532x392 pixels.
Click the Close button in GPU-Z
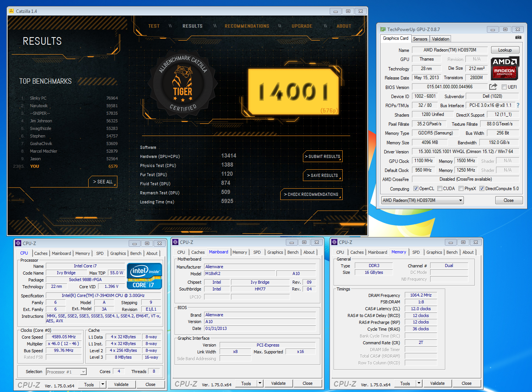click(x=509, y=200)
